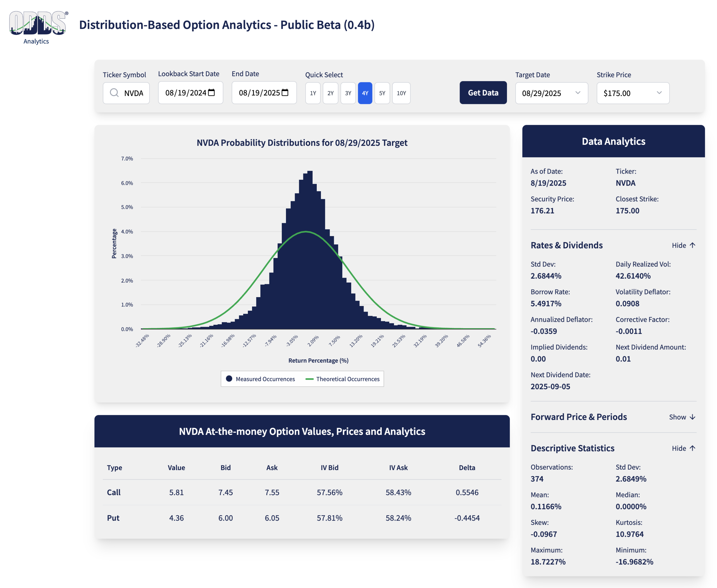Image resolution: width=717 pixels, height=588 pixels.
Task: Click the IV Ask column header
Action: click(x=398, y=467)
